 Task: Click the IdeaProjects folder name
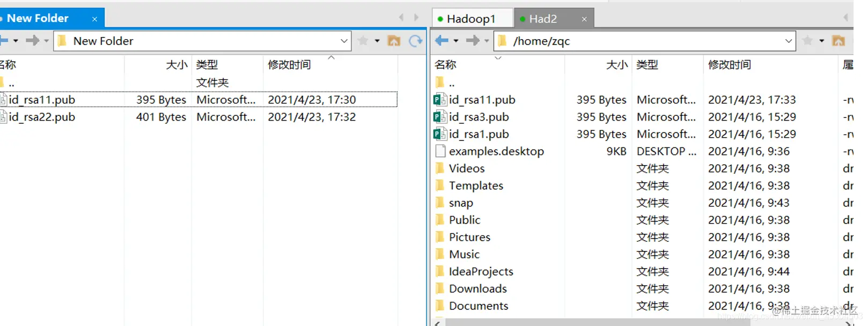point(481,271)
